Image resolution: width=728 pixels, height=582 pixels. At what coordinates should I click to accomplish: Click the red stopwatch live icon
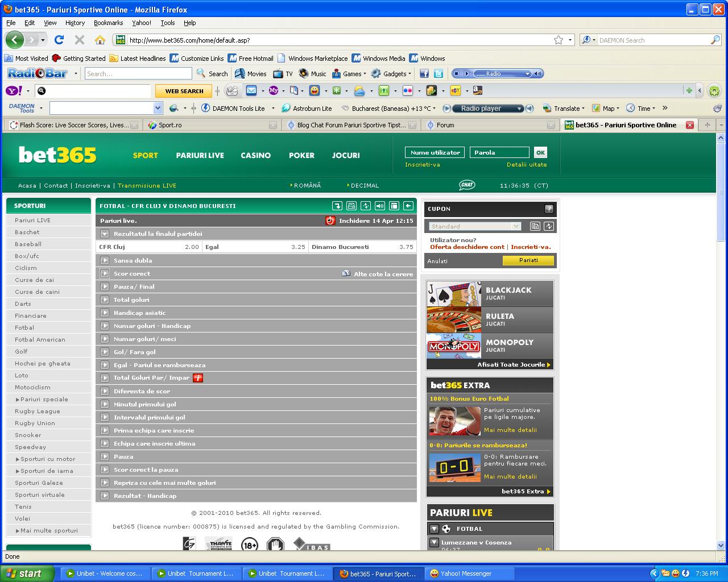[x=330, y=221]
